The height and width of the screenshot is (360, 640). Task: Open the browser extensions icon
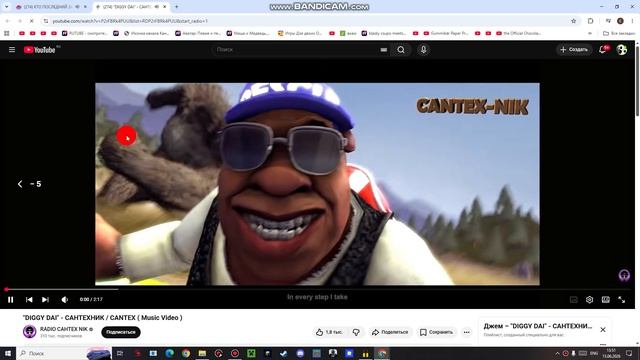(x=591, y=21)
